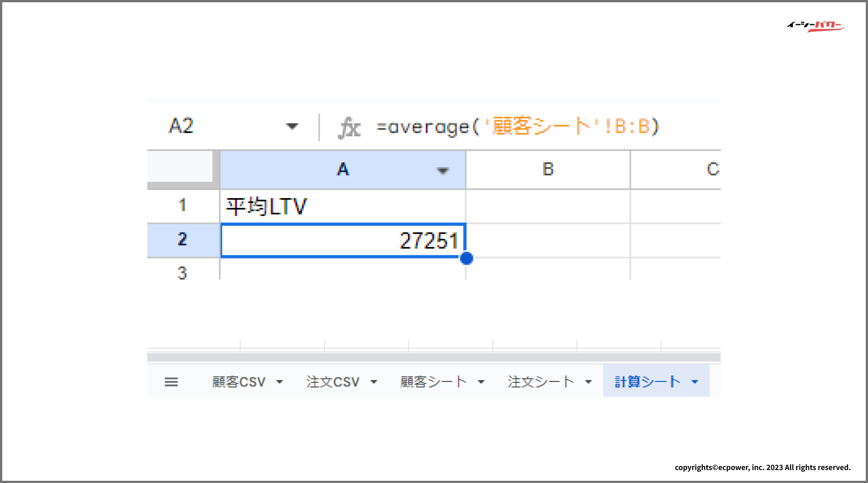Select cell A1 containing 平均LTV
Viewport: 868px width, 483px height.
point(342,207)
